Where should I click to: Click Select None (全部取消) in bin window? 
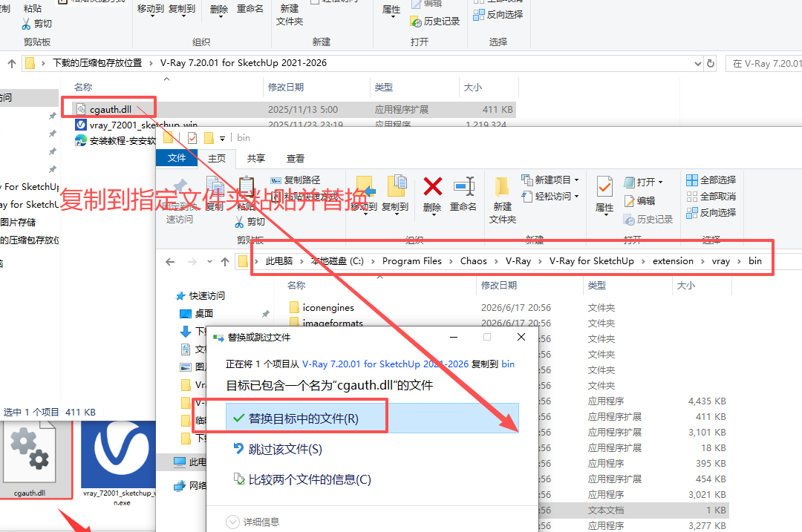pyautogui.click(x=711, y=196)
